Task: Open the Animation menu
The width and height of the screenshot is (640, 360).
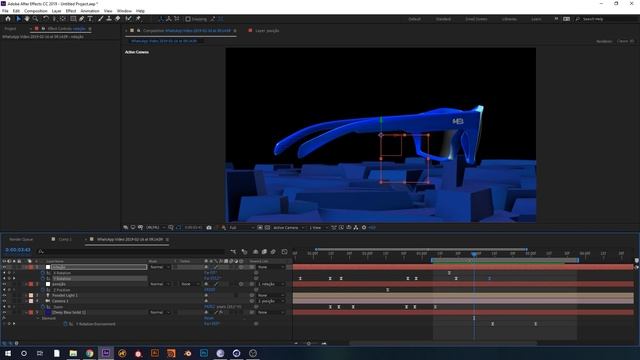Action: tap(90, 11)
